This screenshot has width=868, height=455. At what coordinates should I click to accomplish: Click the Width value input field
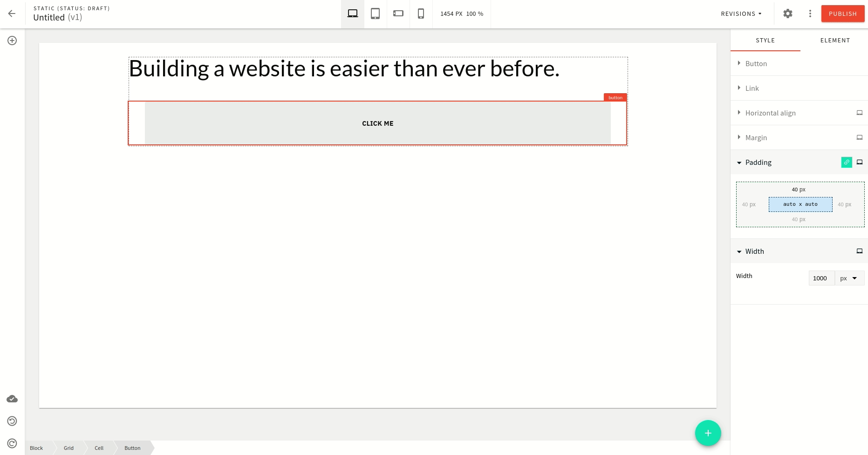821,278
